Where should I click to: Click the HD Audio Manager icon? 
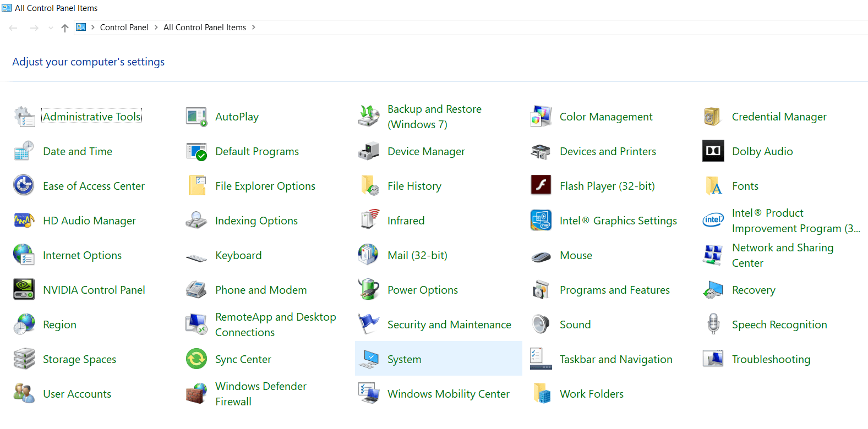24,221
